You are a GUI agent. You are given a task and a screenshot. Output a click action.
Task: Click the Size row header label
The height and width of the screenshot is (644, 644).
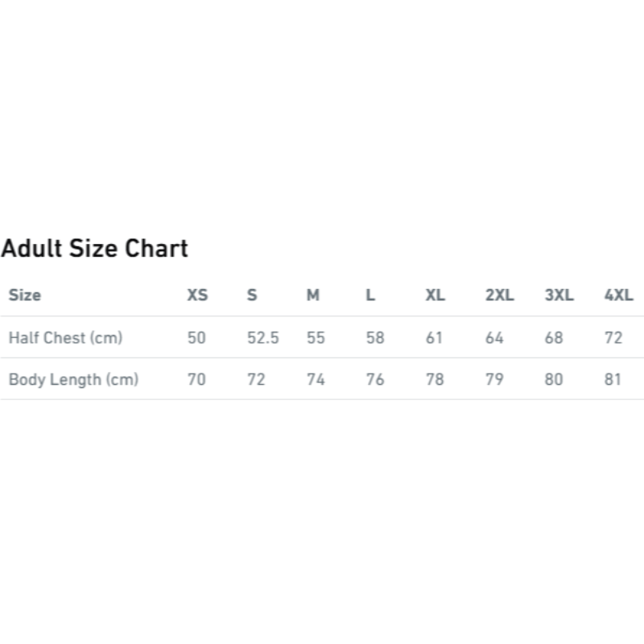point(25,295)
